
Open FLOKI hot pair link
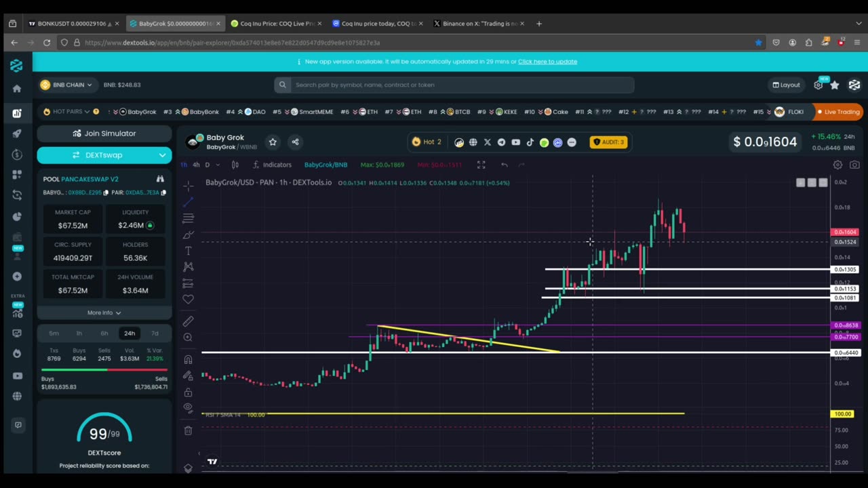click(789, 112)
